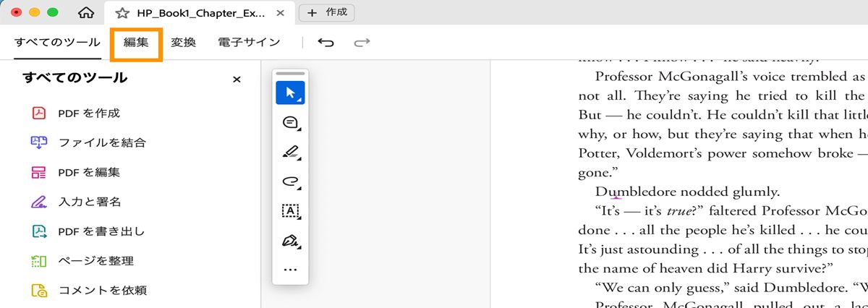The width and height of the screenshot is (868, 308).
Task: Open ページを整理 icon
Action: [38, 261]
